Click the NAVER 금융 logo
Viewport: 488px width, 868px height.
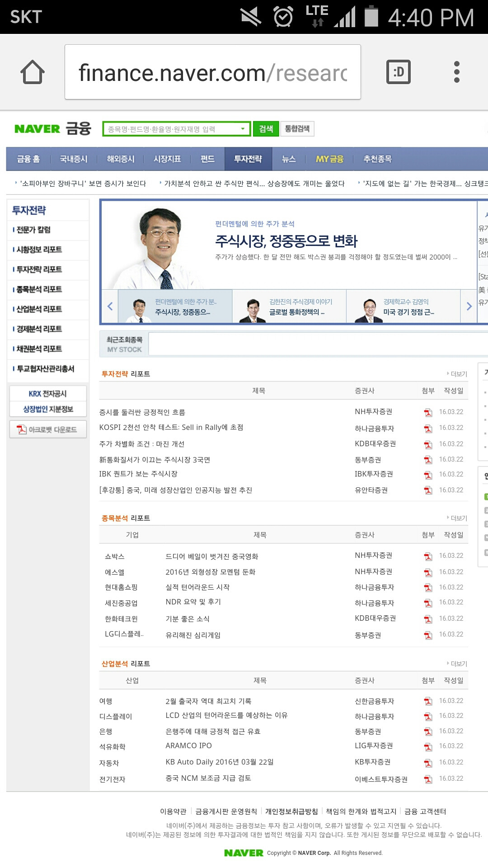coord(53,129)
